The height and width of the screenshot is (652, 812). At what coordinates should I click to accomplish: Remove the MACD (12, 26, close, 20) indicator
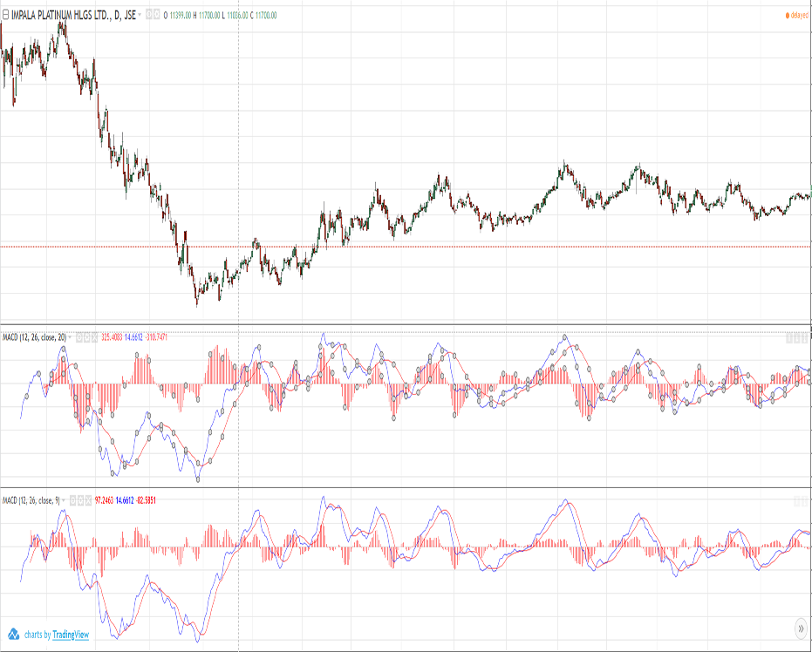pyautogui.click(x=94, y=338)
